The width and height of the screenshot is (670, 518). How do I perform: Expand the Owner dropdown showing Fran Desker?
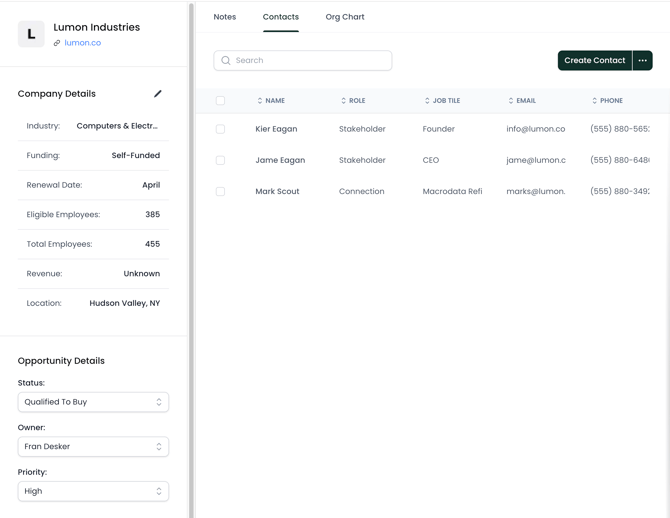[93, 447]
